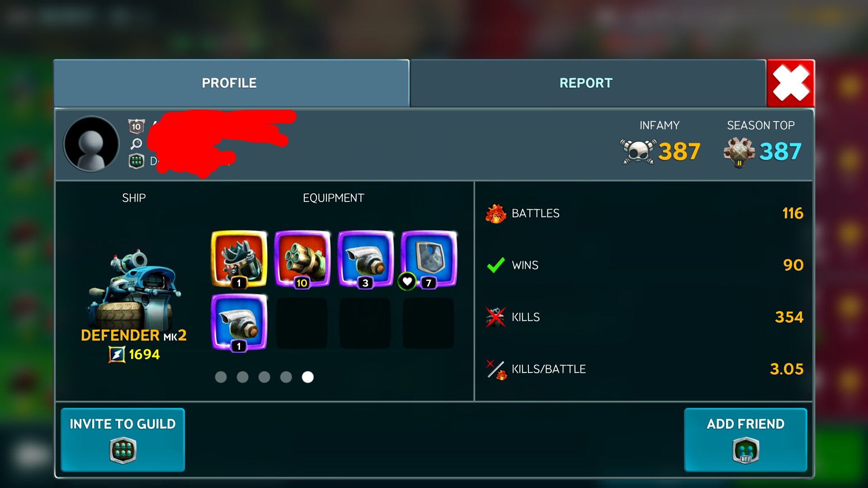This screenshot has height=488, width=868.
Task: Tap the magnifier search icon by name
Action: tap(136, 144)
